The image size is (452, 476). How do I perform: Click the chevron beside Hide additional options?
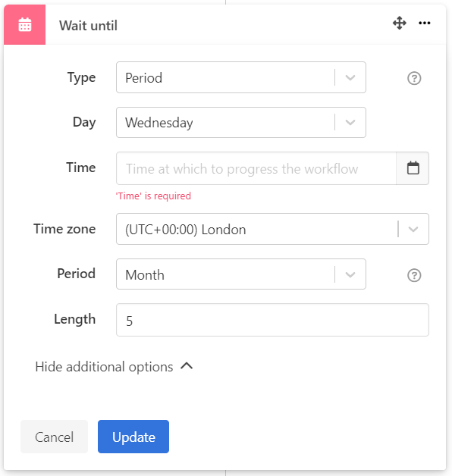tap(187, 366)
